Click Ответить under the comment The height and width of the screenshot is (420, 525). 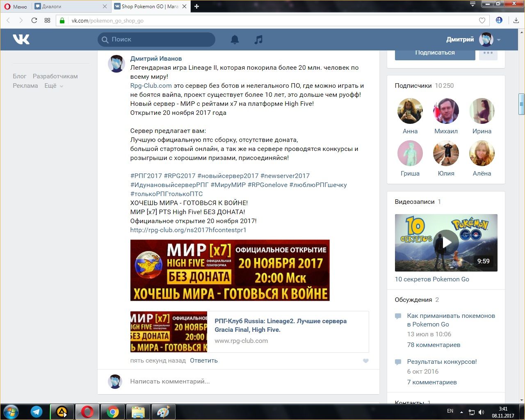point(204,361)
